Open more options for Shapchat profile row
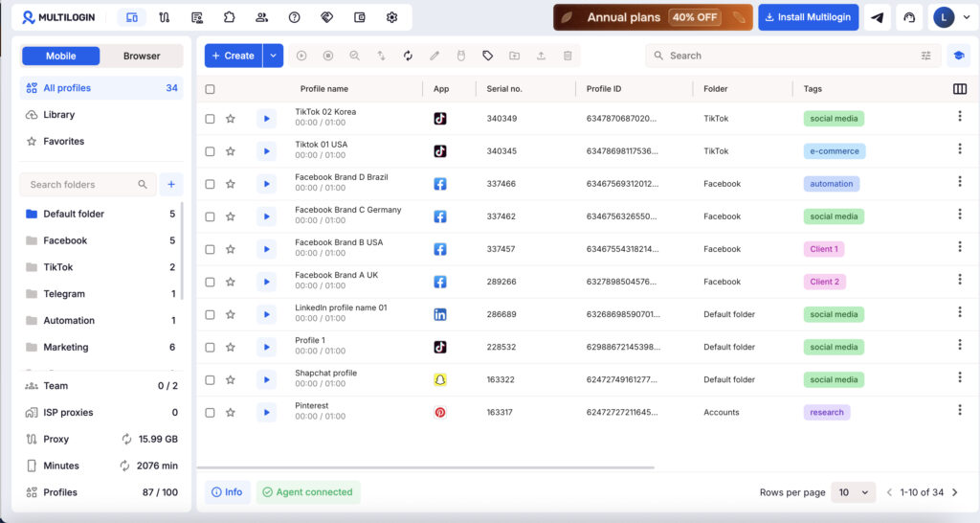 [960, 377]
